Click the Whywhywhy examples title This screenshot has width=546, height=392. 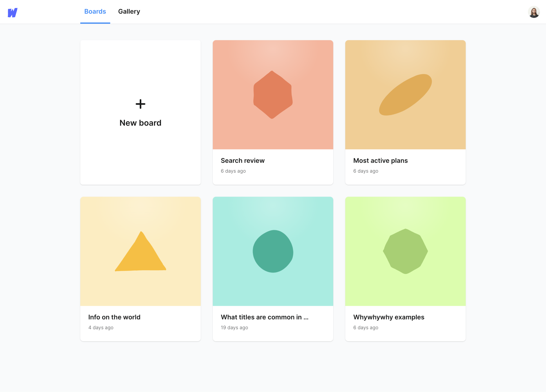pos(389,317)
